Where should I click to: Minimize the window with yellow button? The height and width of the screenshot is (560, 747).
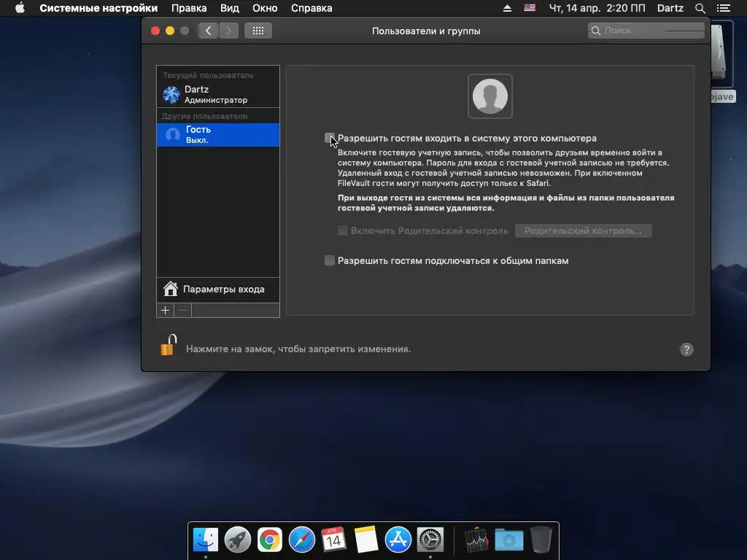click(x=170, y=31)
